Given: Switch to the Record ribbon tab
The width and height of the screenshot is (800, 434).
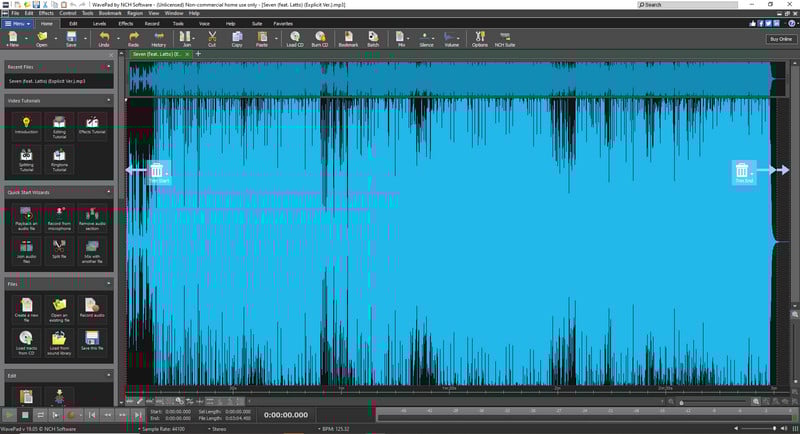Looking at the screenshot, I should point(152,23).
